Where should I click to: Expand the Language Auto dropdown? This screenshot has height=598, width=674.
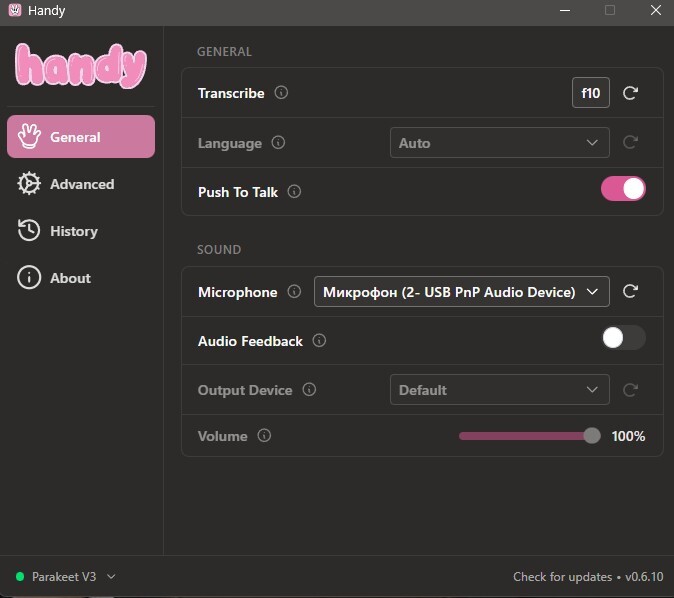(499, 143)
